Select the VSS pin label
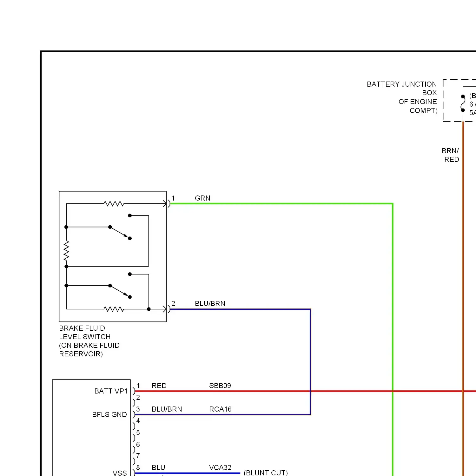This screenshot has width=476, height=476. coord(120,473)
